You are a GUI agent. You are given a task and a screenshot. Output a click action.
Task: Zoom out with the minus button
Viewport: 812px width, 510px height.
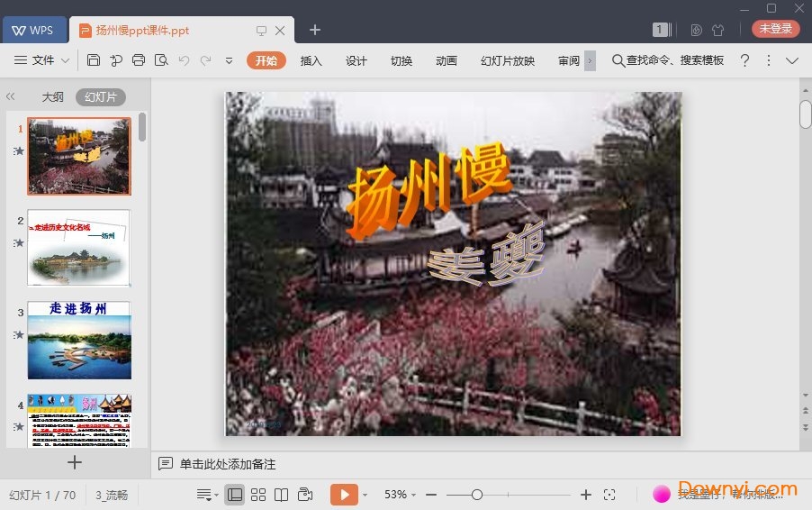(431, 495)
